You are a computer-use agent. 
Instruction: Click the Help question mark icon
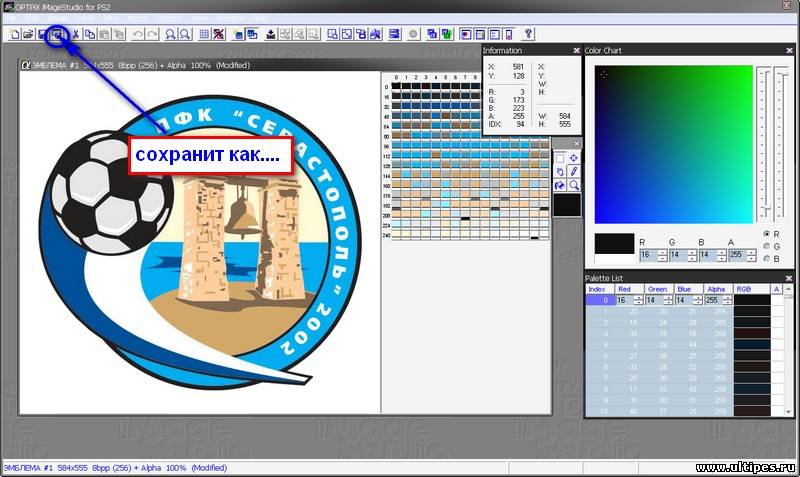click(528, 34)
